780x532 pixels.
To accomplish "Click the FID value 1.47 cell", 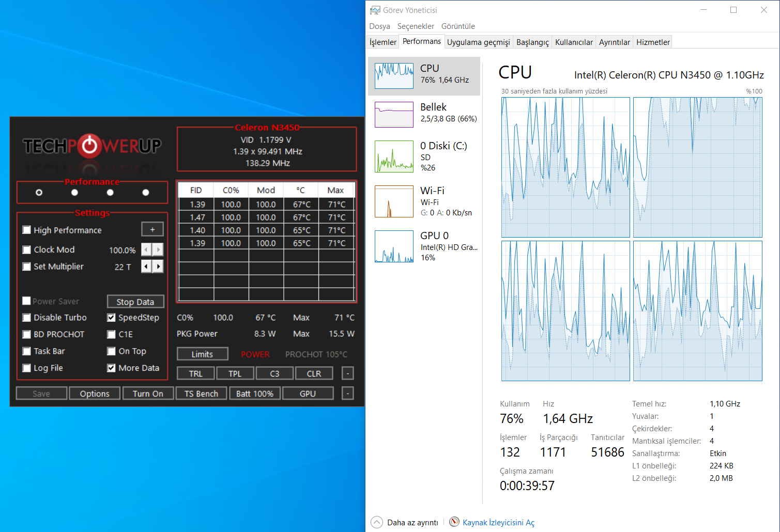I will pos(197,217).
